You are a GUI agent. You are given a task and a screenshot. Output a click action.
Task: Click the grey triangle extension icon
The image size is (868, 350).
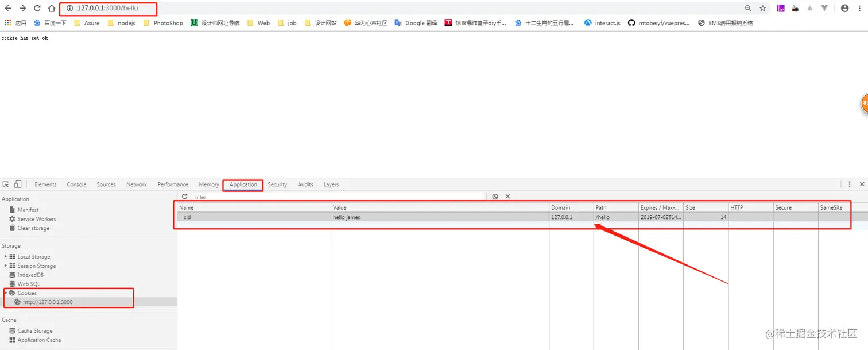click(x=810, y=9)
